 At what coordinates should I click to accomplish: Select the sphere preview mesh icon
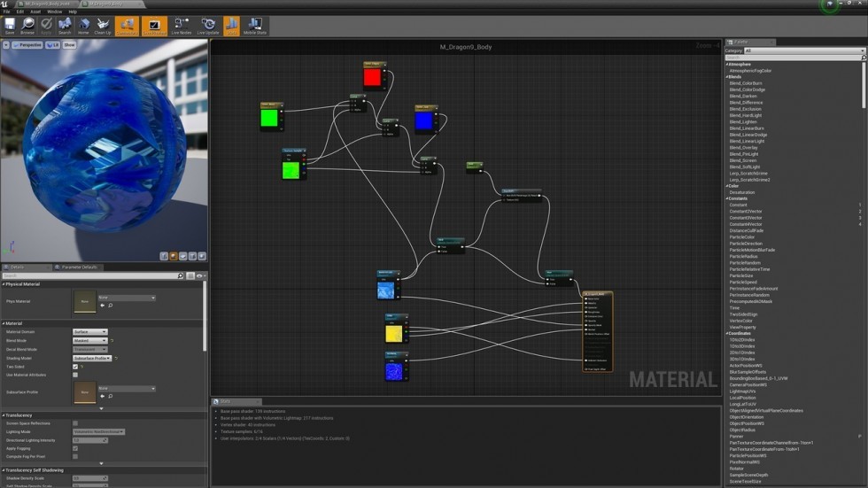pyautogui.click(x=174, y=256)
